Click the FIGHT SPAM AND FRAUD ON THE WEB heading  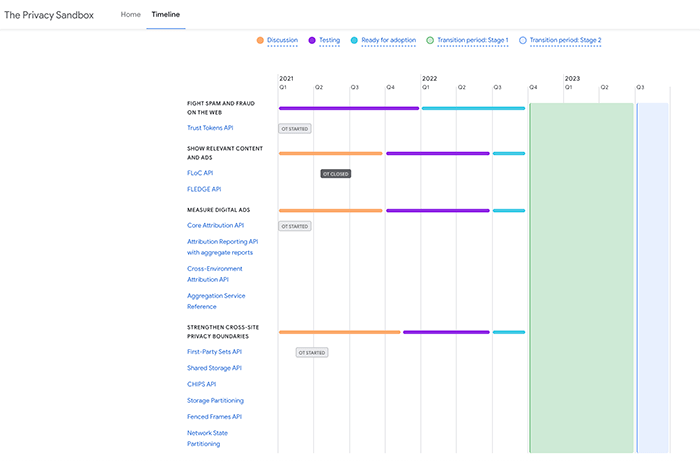pyautogui.click(x=221, y=108)
